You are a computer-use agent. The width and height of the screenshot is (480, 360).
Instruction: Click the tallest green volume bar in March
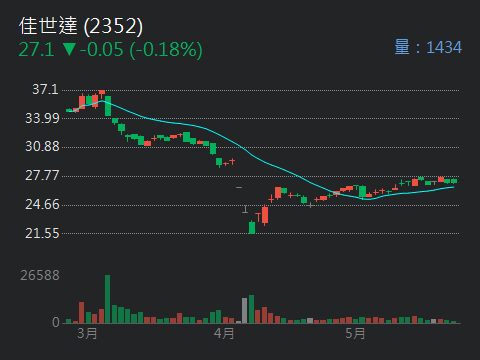[107, 299]
